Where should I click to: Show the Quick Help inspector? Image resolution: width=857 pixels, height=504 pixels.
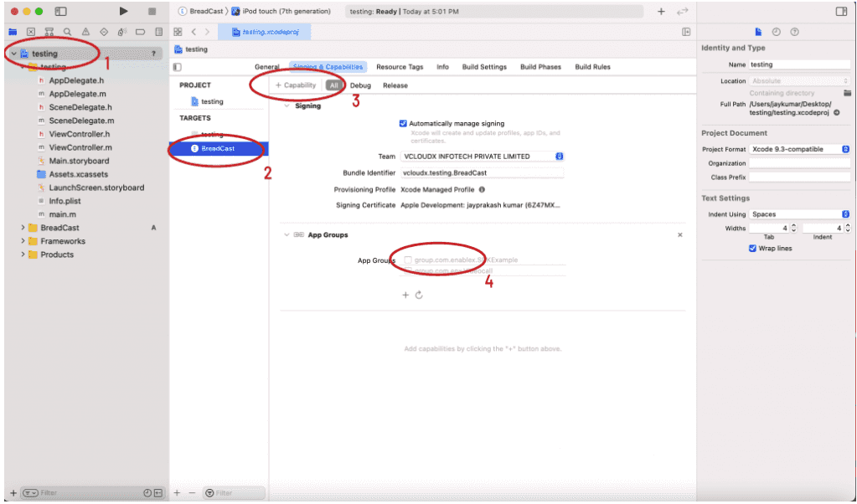click(x=795, y=32)
